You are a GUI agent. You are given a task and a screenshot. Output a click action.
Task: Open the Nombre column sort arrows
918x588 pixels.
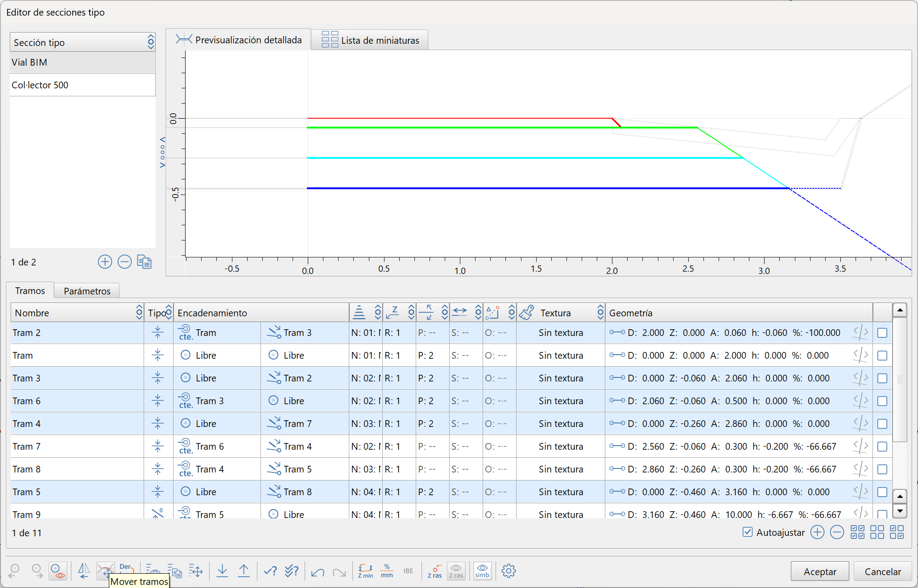tap(139, 313)
